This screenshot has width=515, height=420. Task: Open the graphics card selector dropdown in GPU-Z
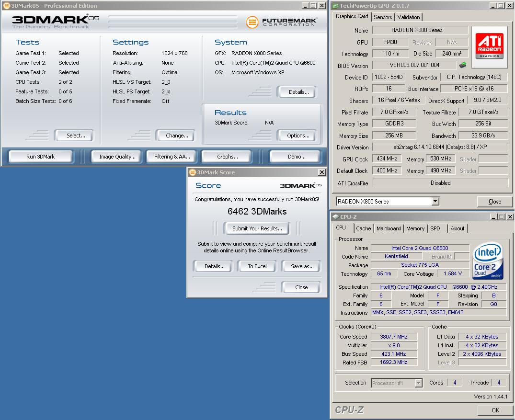[x=435, y=201]
